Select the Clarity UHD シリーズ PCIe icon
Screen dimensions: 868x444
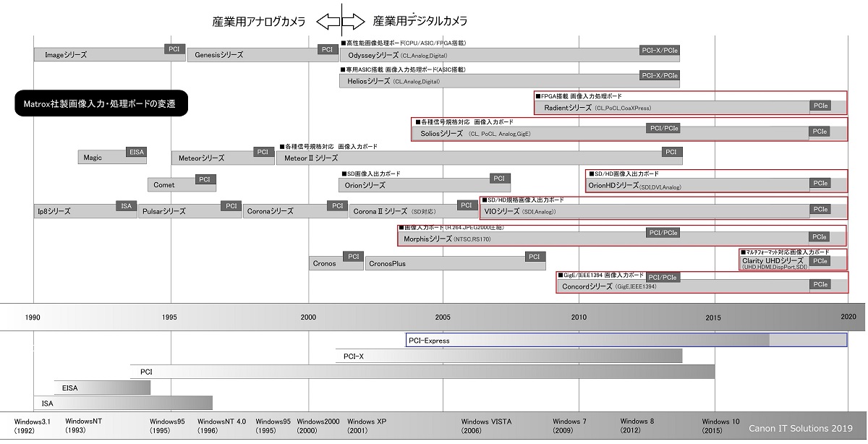pyautogui.click(x=820, y=261)
